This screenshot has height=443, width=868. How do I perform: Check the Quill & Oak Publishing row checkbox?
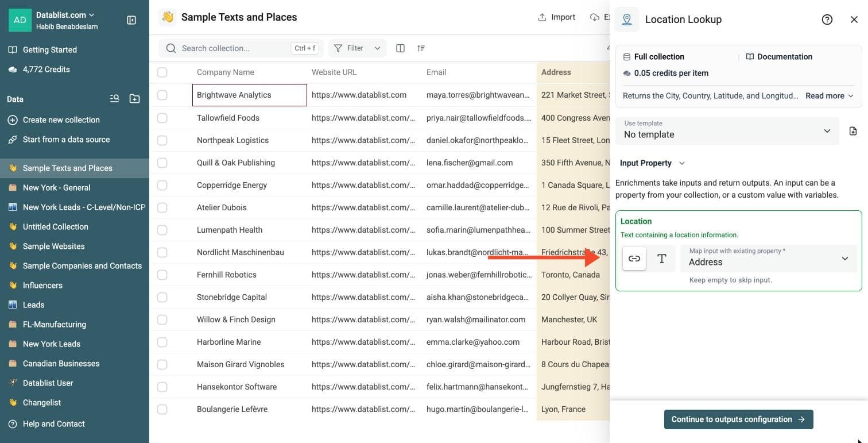[x=162, y=163]
